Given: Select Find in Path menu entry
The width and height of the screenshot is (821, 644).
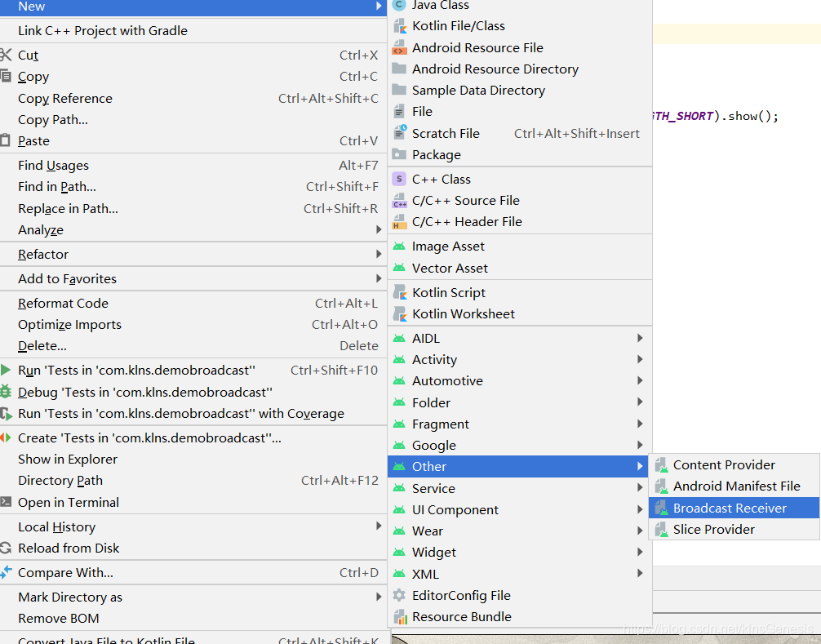Looking at the screenshot, I should coord(193,187).
